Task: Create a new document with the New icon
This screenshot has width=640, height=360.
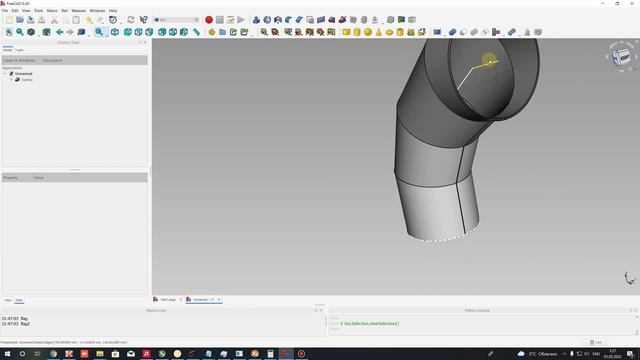Action: point(9,20)
